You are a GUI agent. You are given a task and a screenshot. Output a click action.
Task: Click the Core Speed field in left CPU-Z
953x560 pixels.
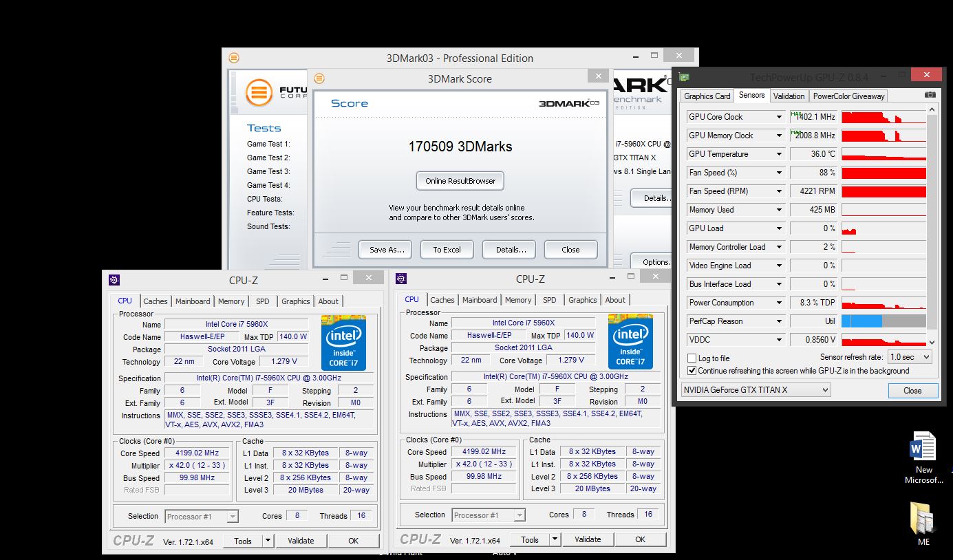tap(197, 453)
